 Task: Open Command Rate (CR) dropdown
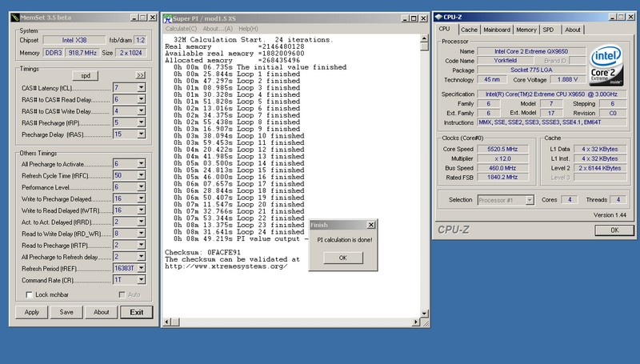pos(142,280)
